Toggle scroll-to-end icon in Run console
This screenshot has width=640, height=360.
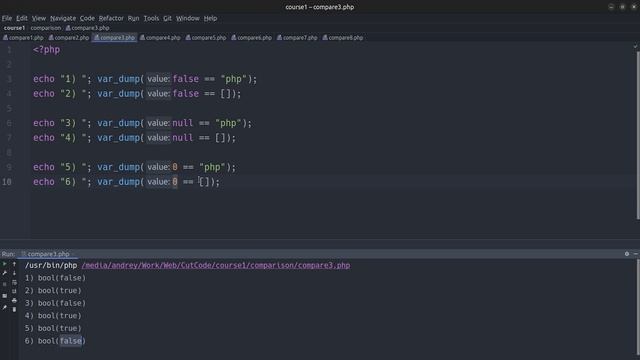coord(14,291)
